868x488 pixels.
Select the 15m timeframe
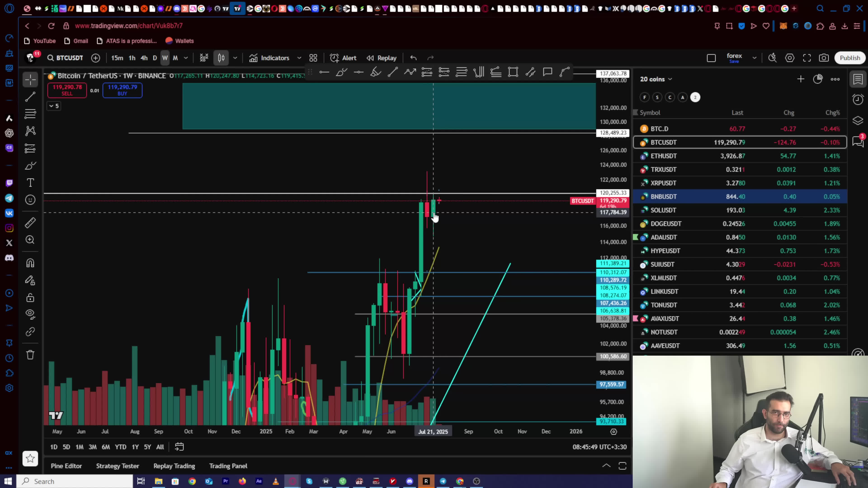[117, 58]
